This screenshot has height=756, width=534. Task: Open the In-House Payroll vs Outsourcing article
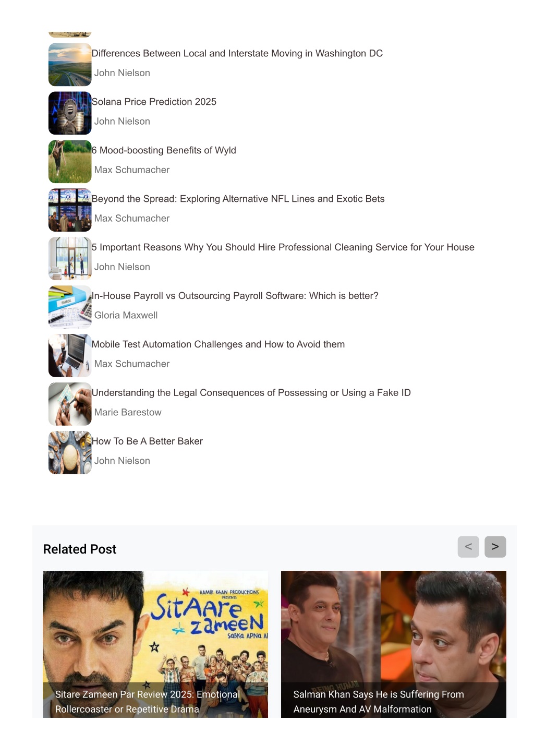(x=235, y=296)
